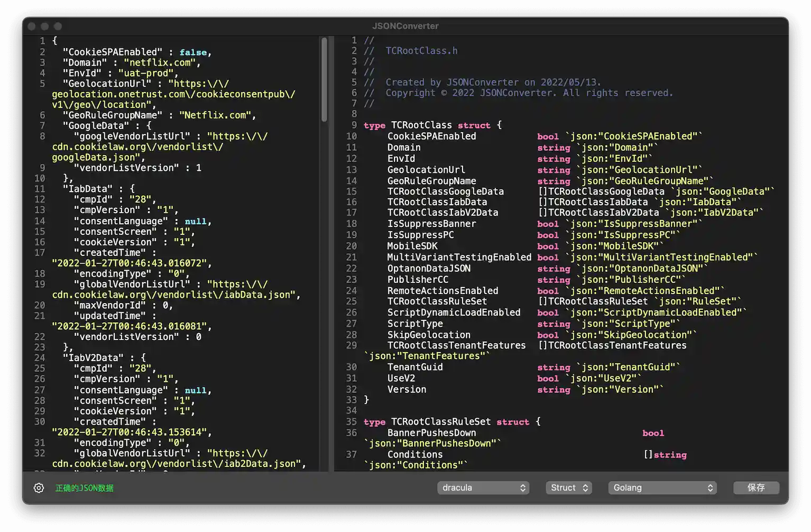
Task: Place cursor on "netflix.com" Domain value
Action: click(x=160, y=62)
